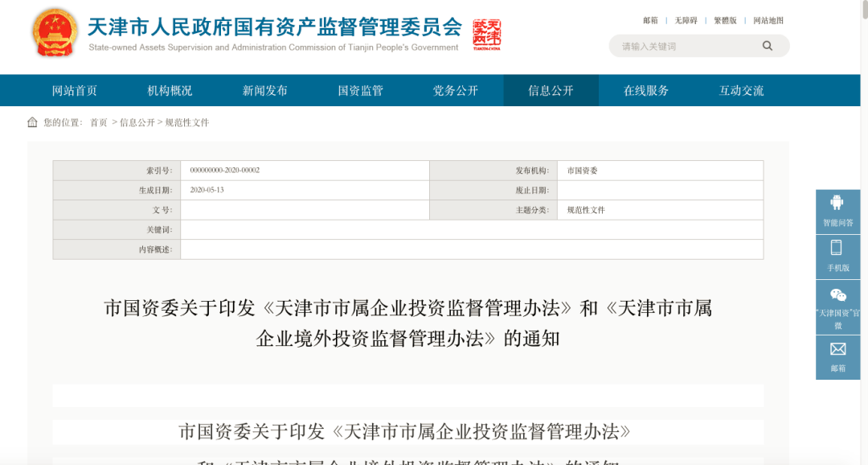The image size is (868, 465).
Task: Open the 互动交流 menu item
Action: [741, 91]
